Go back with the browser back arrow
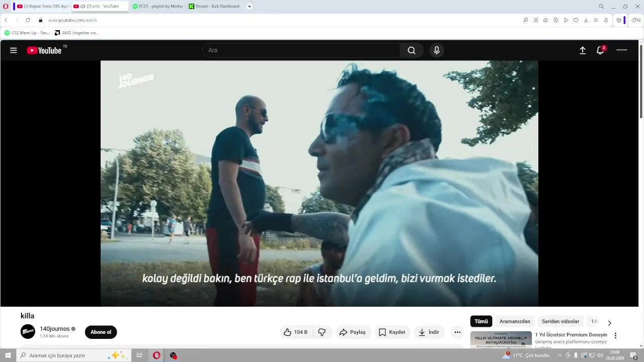Viewport: 644px width, 362px height. [6, 20]
